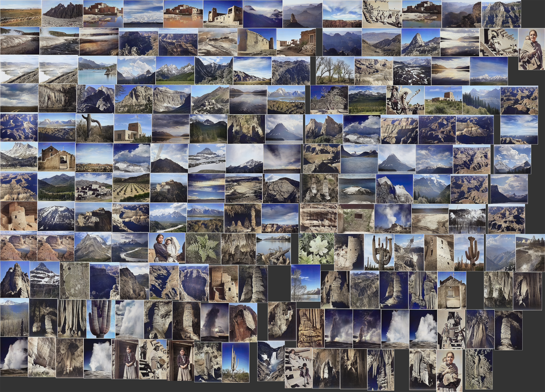545x392 pixels.
Task: Click the bare cottonwood trees photo
Action: click(335, 71)
